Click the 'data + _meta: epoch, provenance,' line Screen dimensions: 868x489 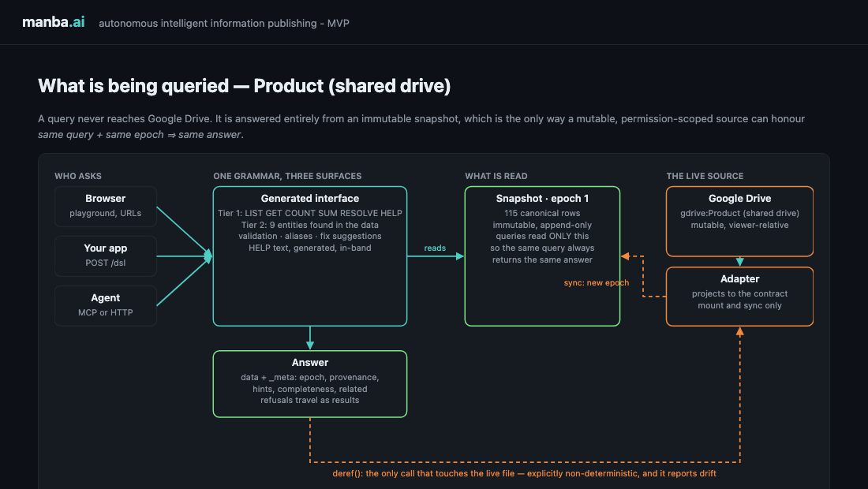click(310, 377)
